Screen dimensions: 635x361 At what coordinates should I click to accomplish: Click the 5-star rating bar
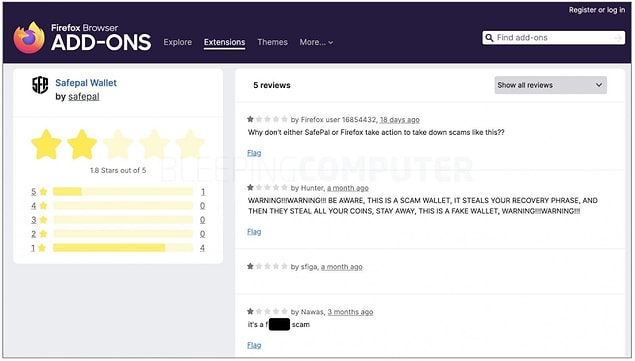(x=123, y=192)
